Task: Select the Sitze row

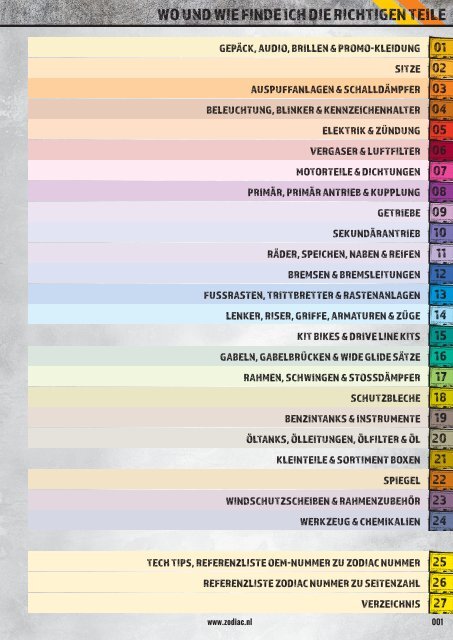Action: click(228, 68)
